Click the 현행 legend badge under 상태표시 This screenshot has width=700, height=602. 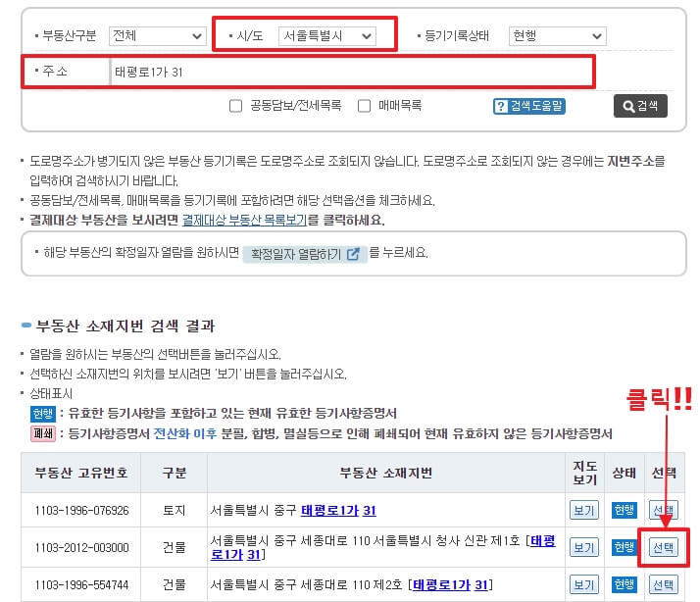click(43, 414)
